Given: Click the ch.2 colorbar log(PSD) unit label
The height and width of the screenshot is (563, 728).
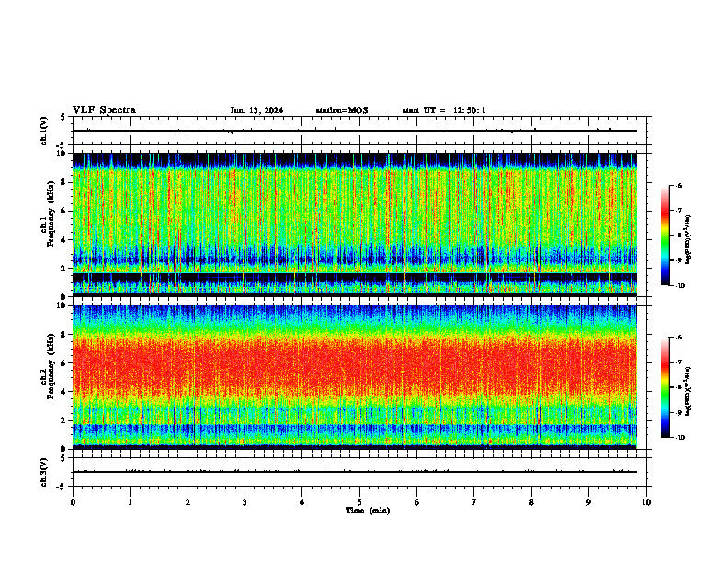Looking at the screenshot, I should pos(688,392).
